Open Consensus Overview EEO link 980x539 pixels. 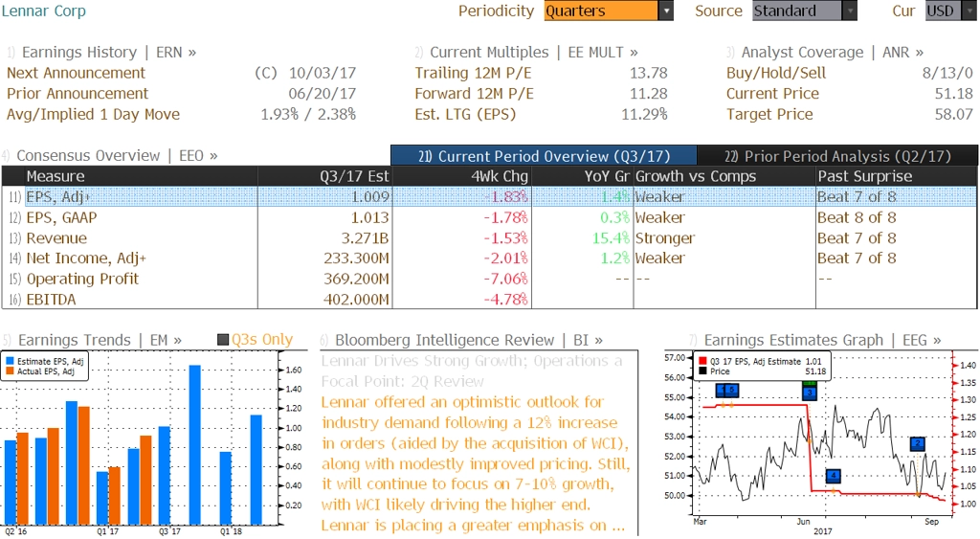click(x=117, y=156)
